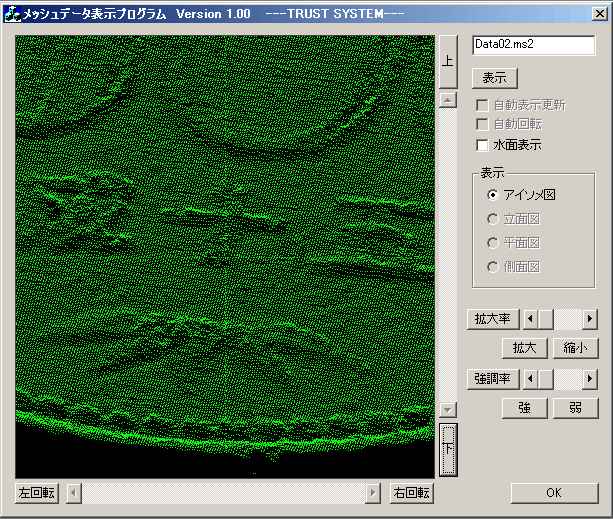Screen dimensions: 613x519
Task: Click the 縮小 zoom-out button
Action: pos(575,348)
